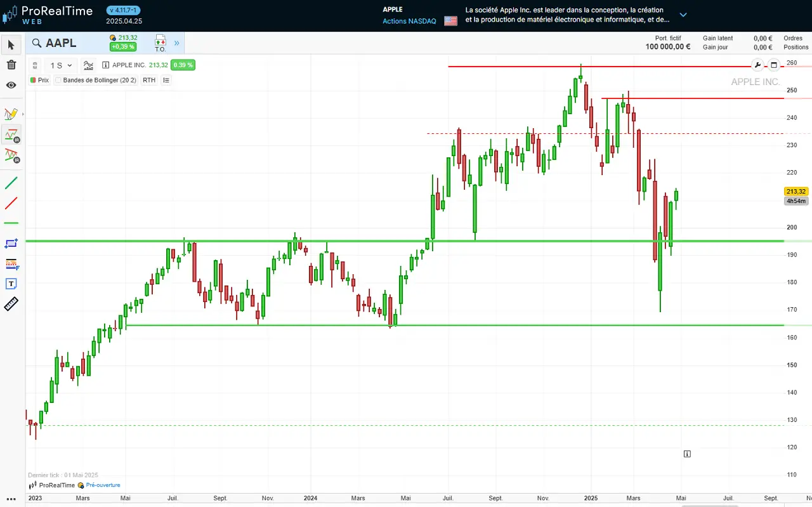Click the 2025.04.25 date text
The height and width of the screenshot is (507, 812).
point(124,21)
